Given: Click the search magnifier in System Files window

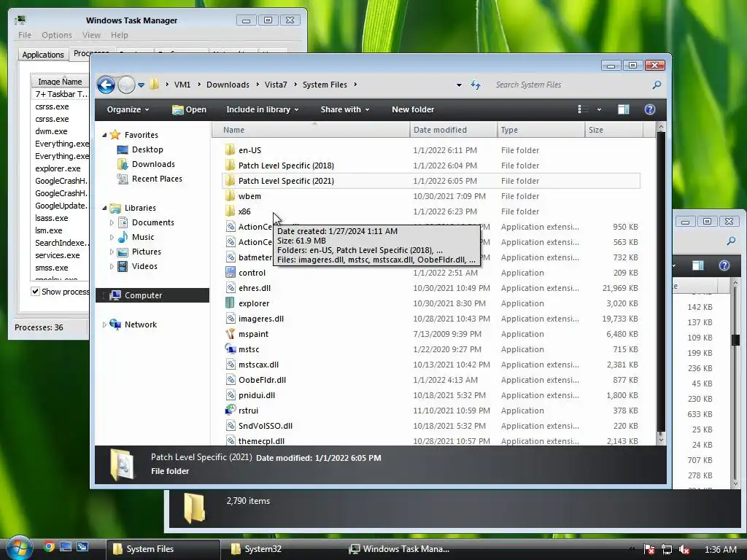Looking at the screenshot, I should tap(657, 85).
